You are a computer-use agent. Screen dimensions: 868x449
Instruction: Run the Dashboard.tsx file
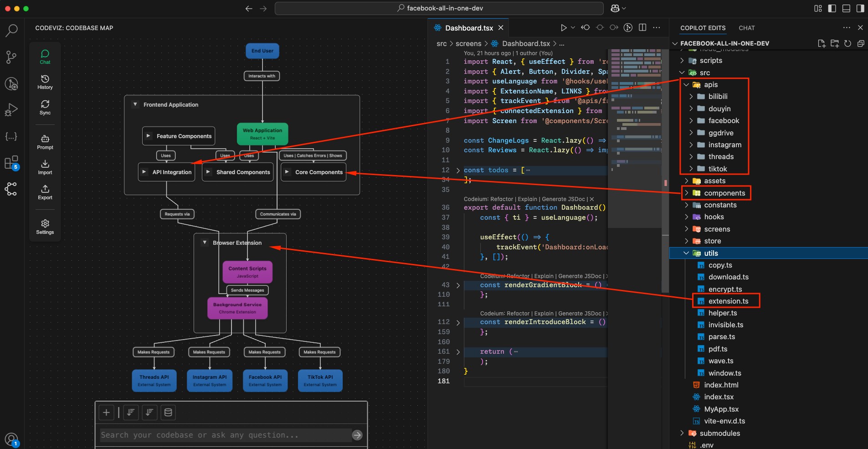(564, 28)
